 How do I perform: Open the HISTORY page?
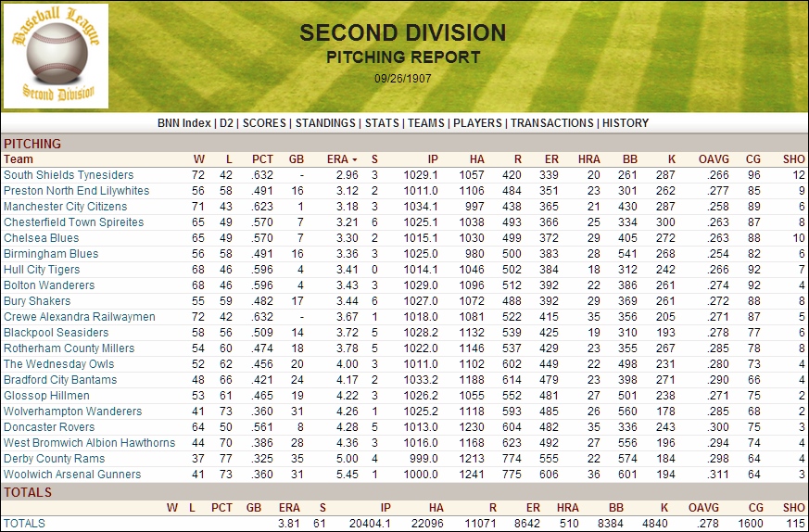pyautogui.click(x=626, y=123)
